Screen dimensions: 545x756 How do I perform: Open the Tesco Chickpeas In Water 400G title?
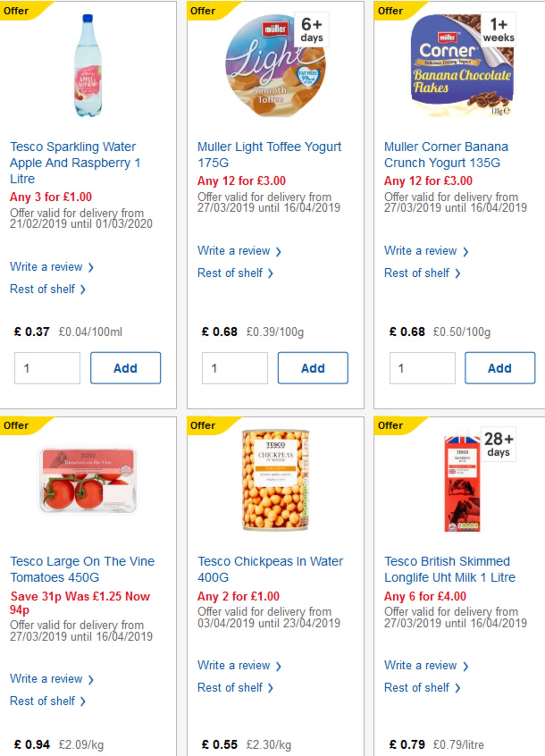[269, 569]
